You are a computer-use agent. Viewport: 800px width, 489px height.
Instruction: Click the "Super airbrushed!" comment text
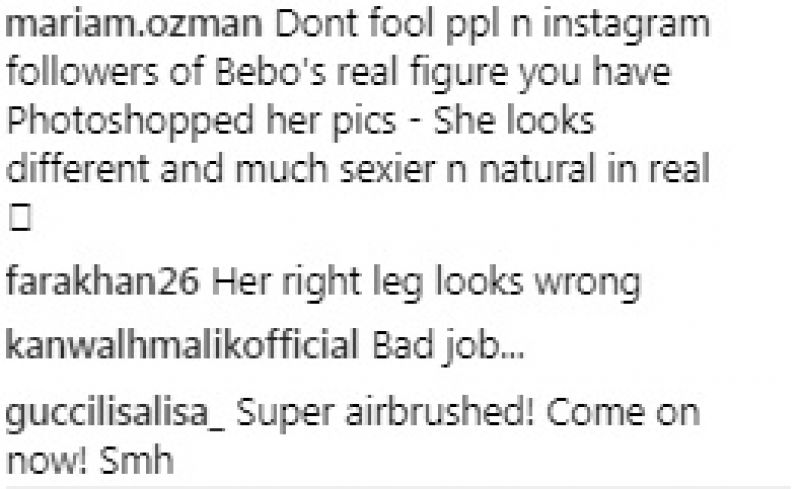click(385, 412)
